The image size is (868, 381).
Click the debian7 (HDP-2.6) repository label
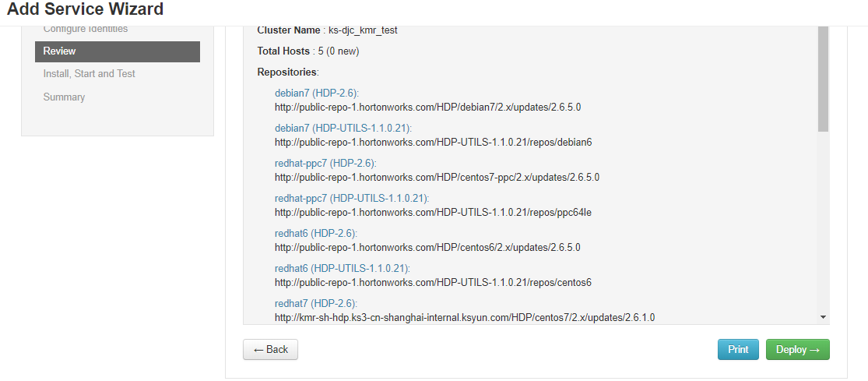317,93
